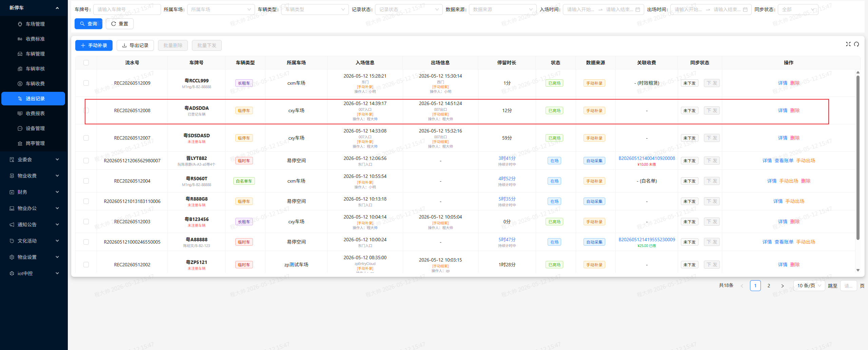
Task: Click the 收费报表 sidebar icon
Action: tap(20, 114)
